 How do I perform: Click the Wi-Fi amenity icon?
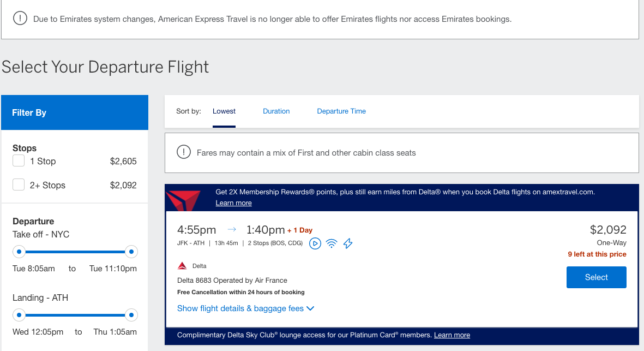click(x=332, y=243)
